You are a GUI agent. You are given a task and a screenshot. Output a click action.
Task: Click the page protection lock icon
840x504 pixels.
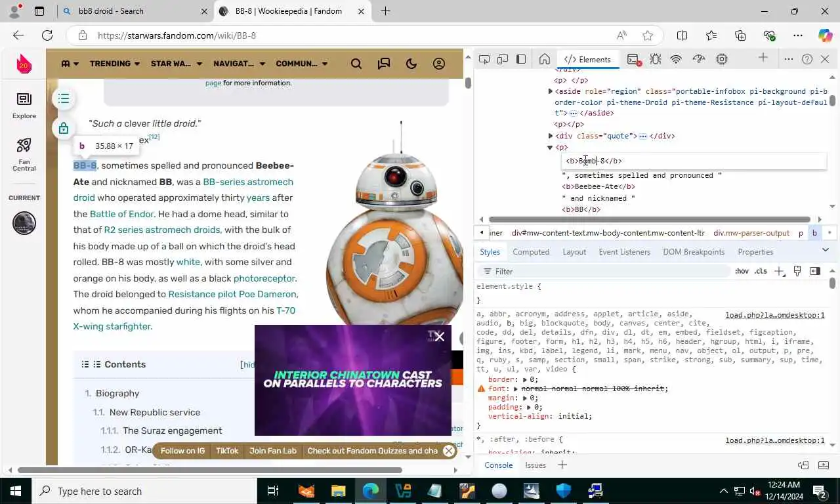[x=64, y=129]
